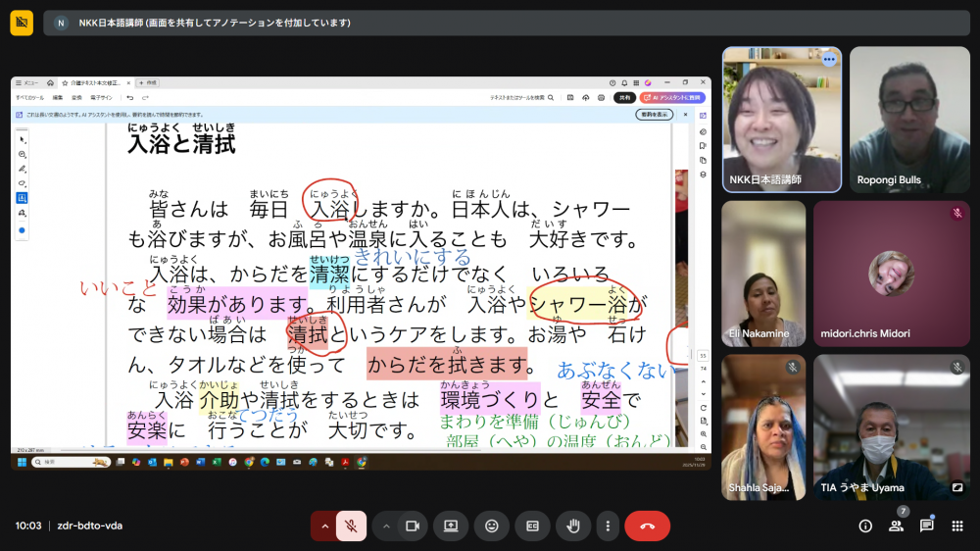The height and width of the screenshot is (551, 980).
Task: Open the 編集 menu in Acrobat toolbar
Action: [58, 98]
